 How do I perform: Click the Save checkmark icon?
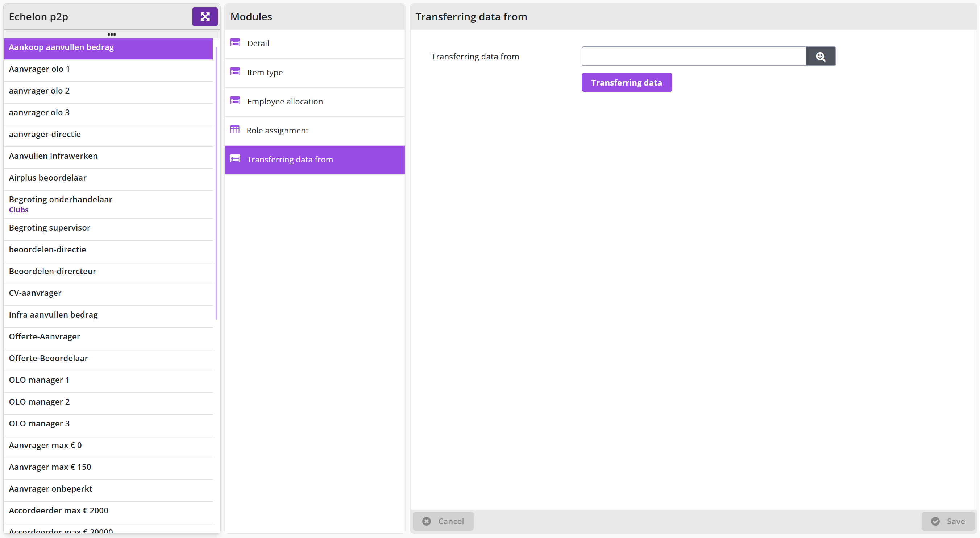935,521
